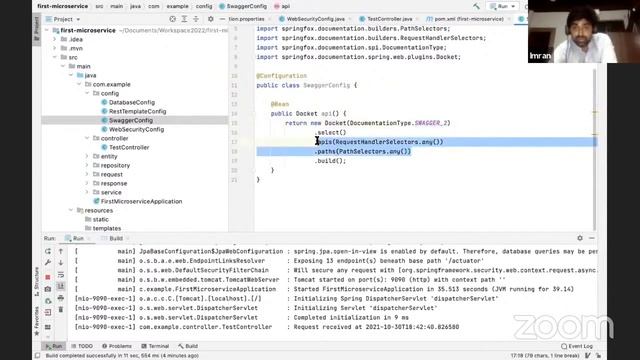The height and width of the screenshot is (360, 640).
Task: Click the Up stack trace arrow
Action: [x=61, y=251]
